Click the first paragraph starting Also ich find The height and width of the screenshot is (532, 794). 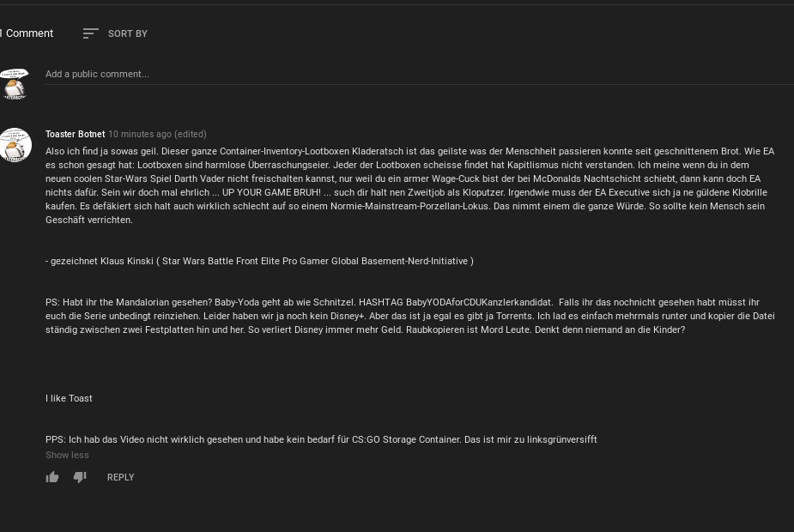[x=410, y=185]
